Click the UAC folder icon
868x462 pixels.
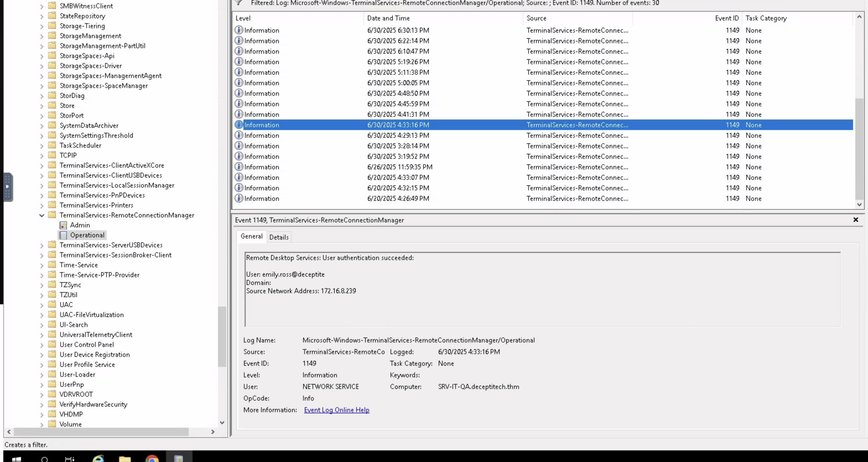pyautogui.click(x=52, y=305)
